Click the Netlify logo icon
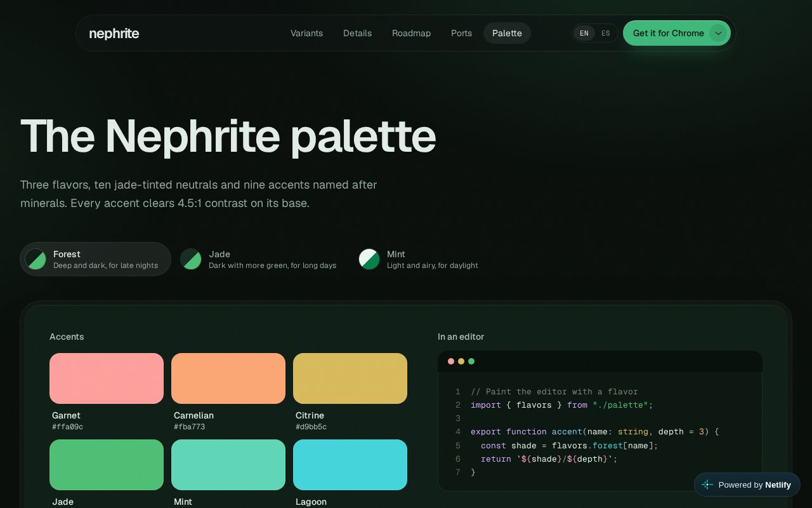This screenshot has width=812, height=508. coord(708,485)
